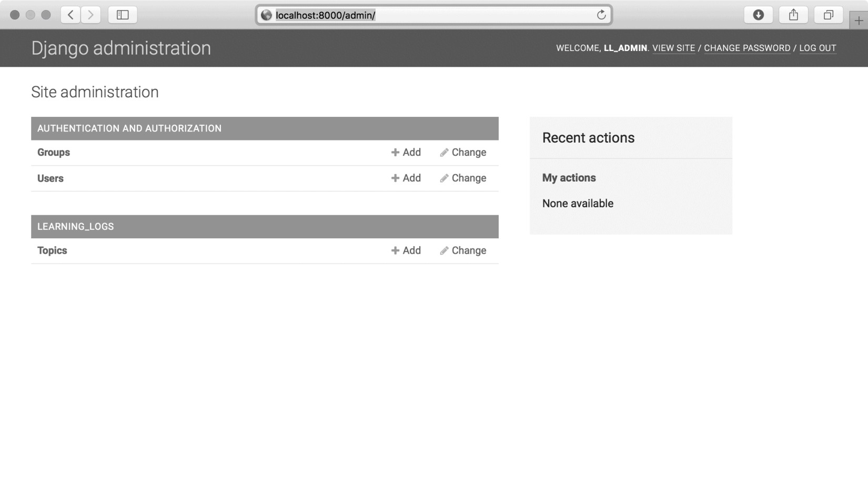Show the Safari sidebar
Image resolution: width=868 pixels, height=504 pixels.
point(123,15)
